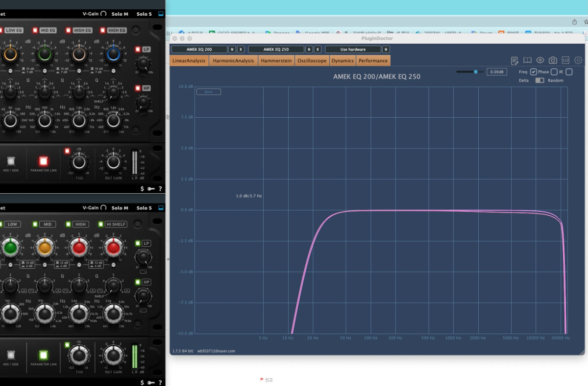The height and width of the screenshot is (386, 588).
Task: Click the Store button on the graph
Action: tap(208, 92)
